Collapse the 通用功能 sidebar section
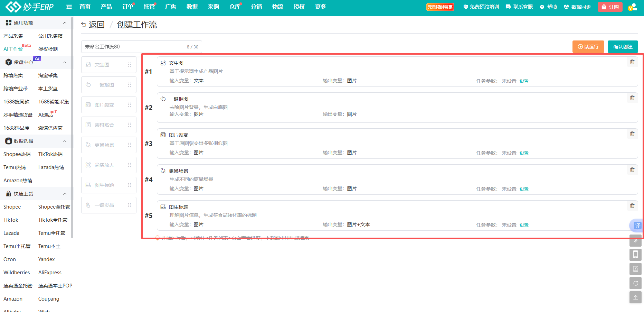644x312 pixels. click(x=65, y=23)
